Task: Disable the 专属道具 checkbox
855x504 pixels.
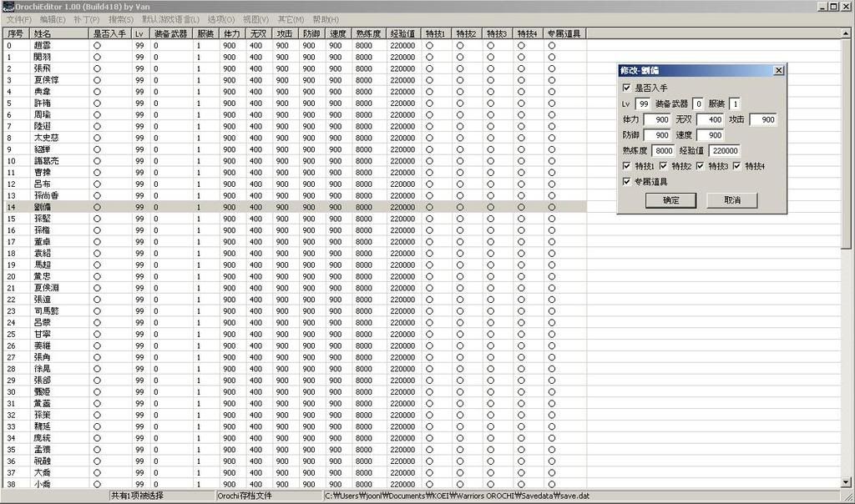Action: click(x=627, y=181)
